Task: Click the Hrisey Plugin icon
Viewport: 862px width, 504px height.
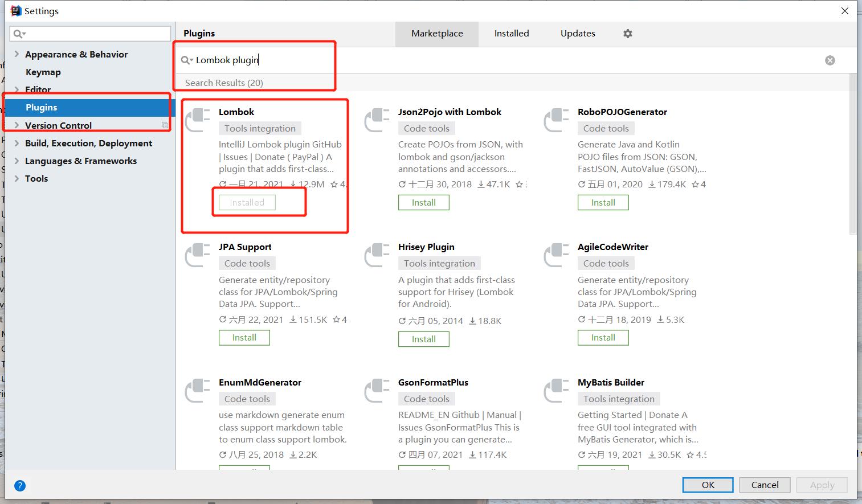Action: click(377, 255)
